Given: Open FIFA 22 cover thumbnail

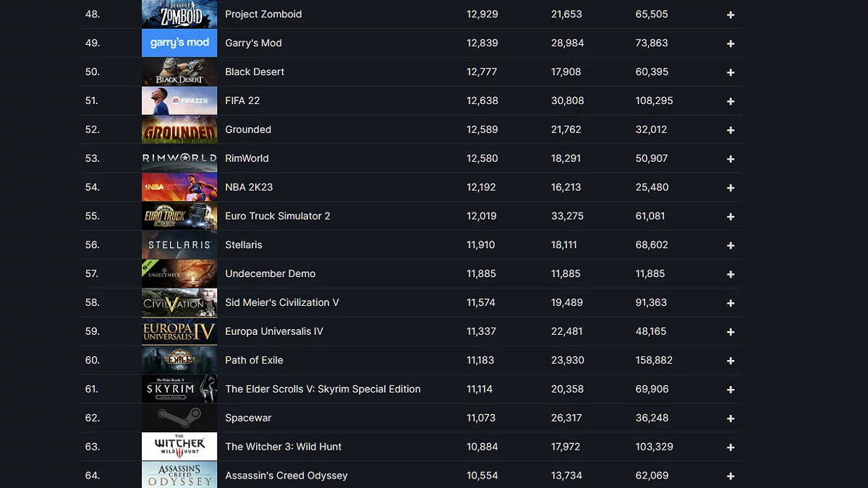Looking at the screenshot, I should click(179, 100).
